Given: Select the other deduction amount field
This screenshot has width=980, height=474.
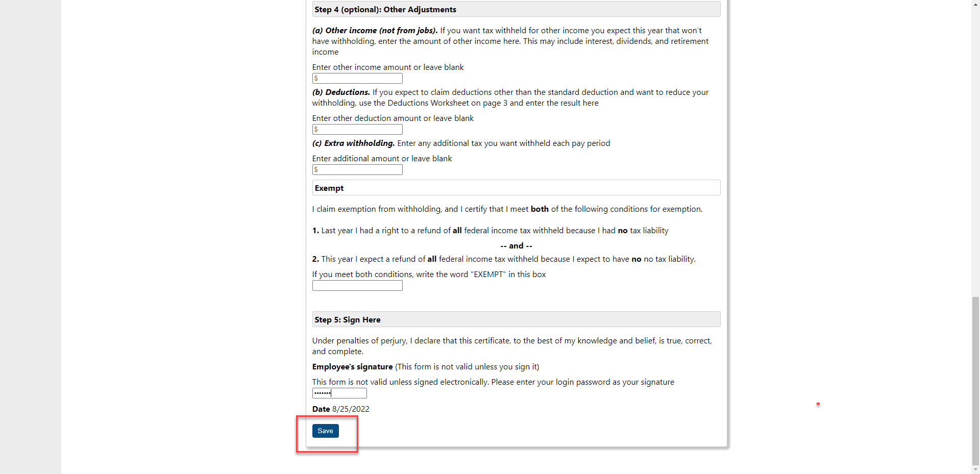Looking at the screenshot, I should pos(357,129).
